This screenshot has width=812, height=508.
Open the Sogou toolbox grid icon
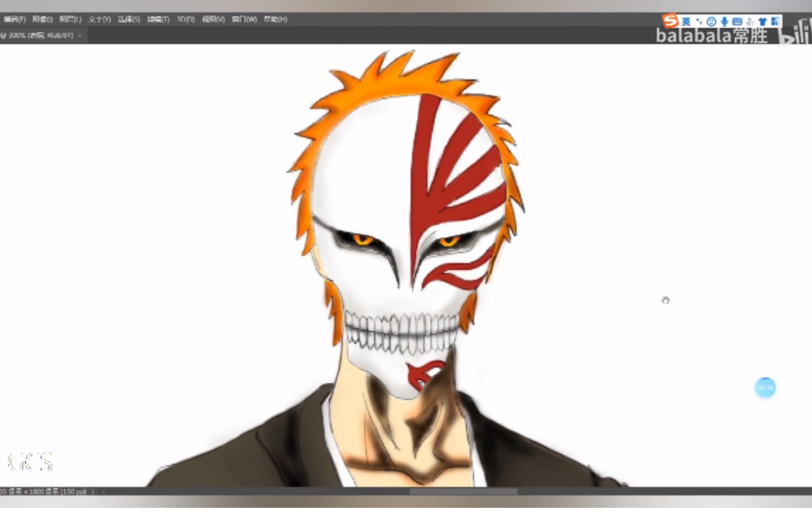coord(775,21)
